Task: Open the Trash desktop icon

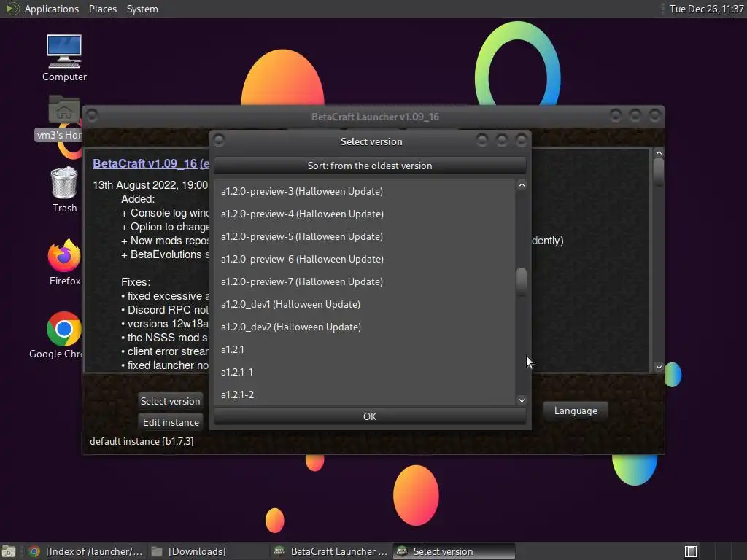Action: tap(64, 189)
